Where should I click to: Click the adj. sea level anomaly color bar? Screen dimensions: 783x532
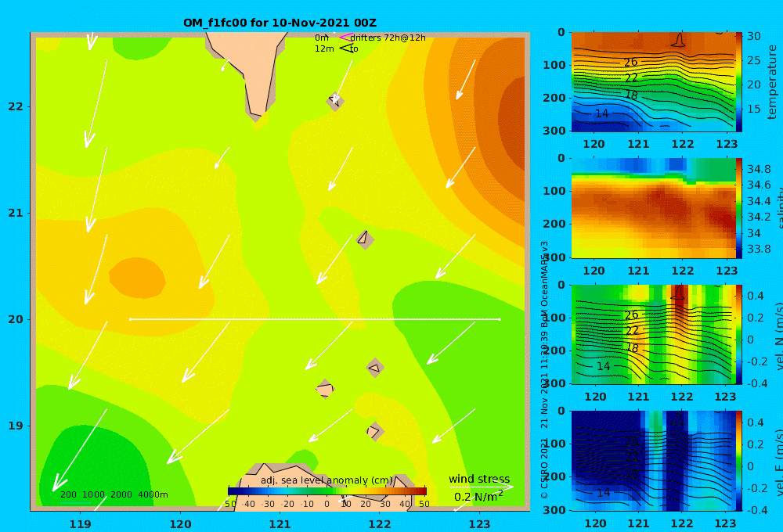(327, 491)
